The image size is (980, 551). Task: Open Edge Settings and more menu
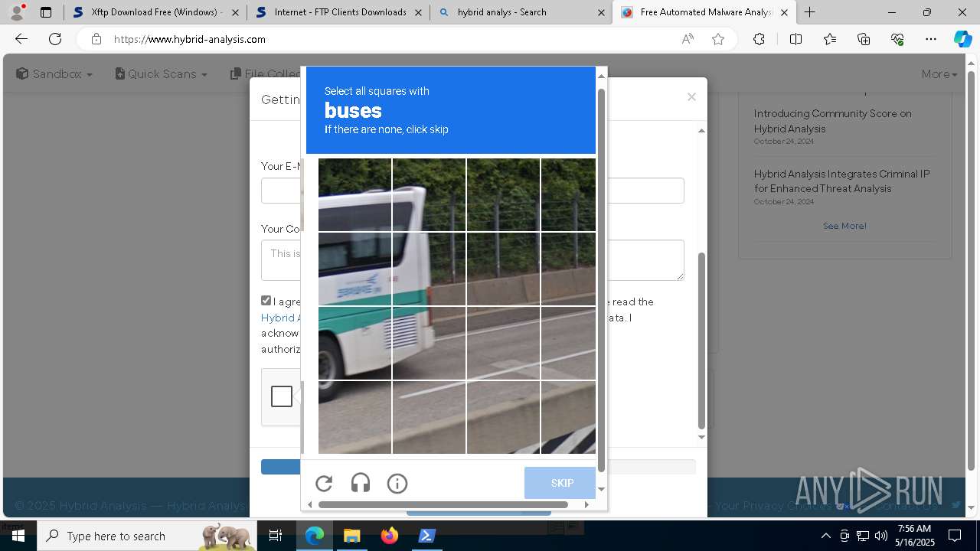(x=931, y=39)
